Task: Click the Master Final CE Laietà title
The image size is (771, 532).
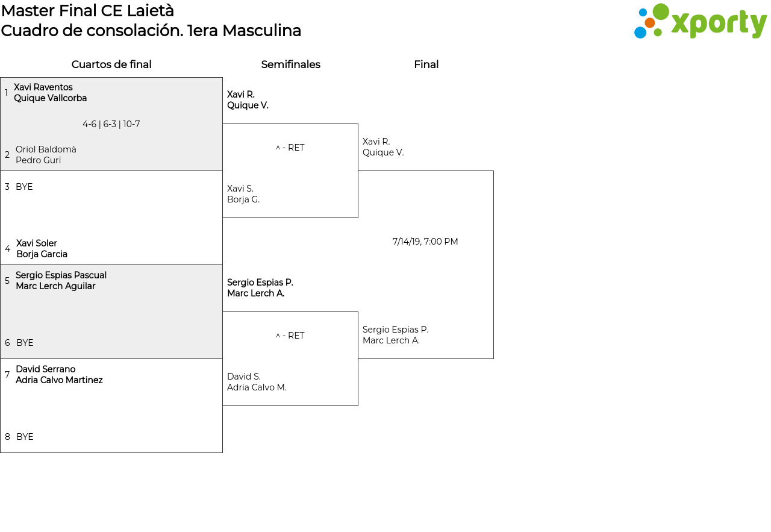Action: [87, 11]
